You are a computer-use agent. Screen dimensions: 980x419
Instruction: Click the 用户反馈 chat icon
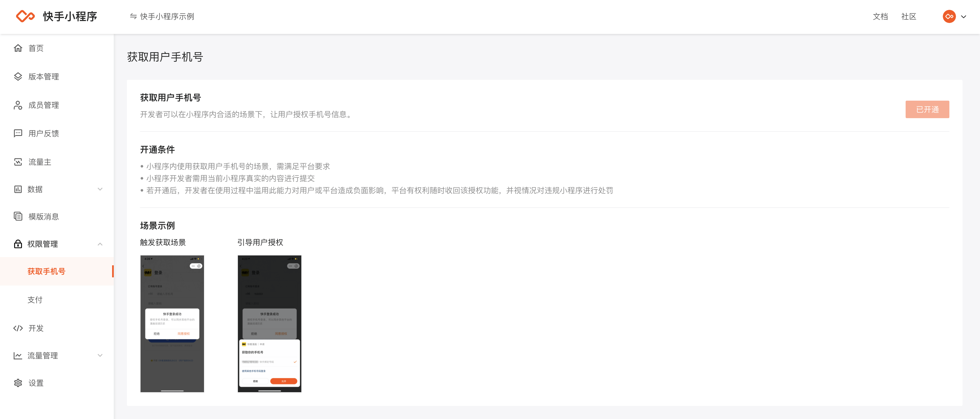[x=18, y=133]
